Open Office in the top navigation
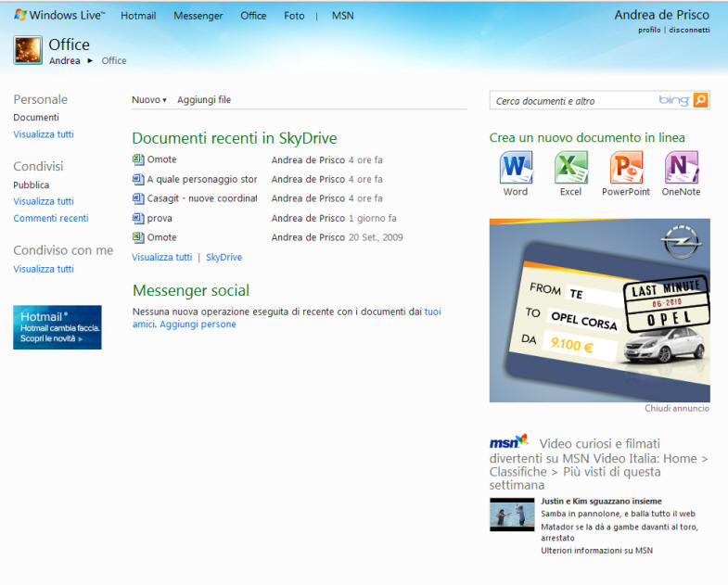 tap(253, 16)
